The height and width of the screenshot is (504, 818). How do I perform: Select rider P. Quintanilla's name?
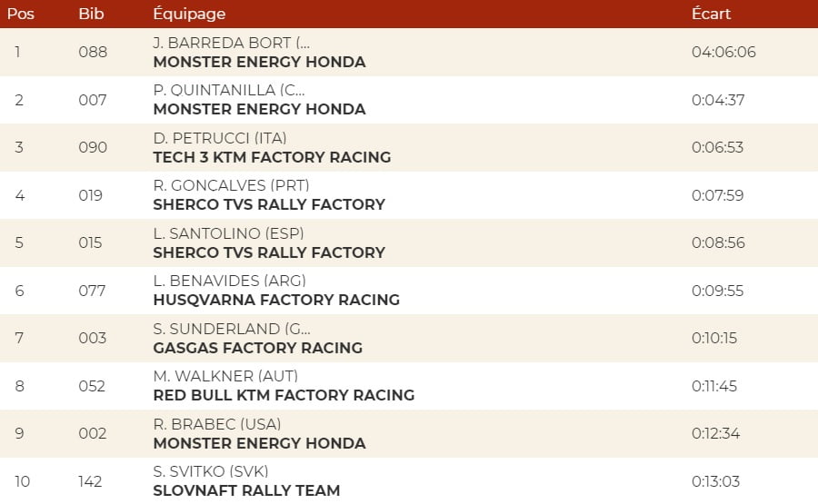pos(229,90)
